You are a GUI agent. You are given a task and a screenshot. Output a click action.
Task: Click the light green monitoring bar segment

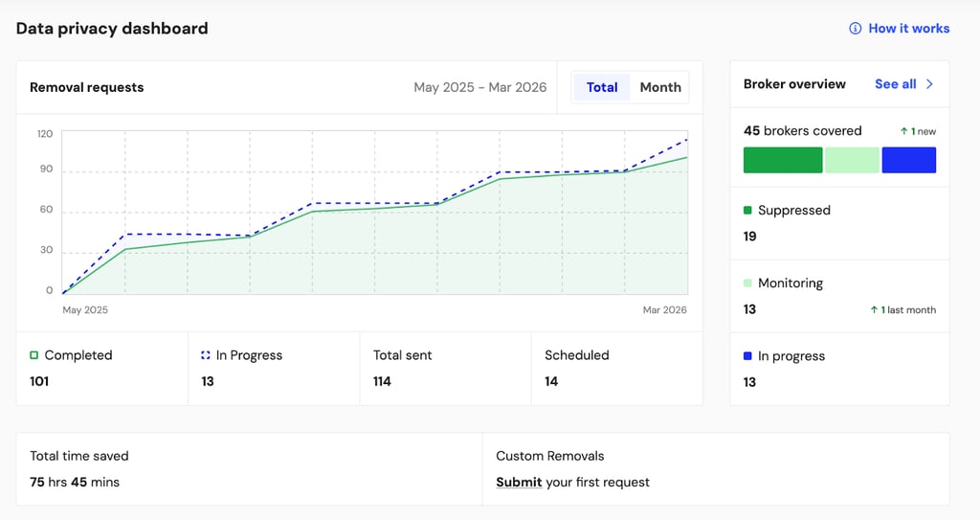(x=852, y=160)
